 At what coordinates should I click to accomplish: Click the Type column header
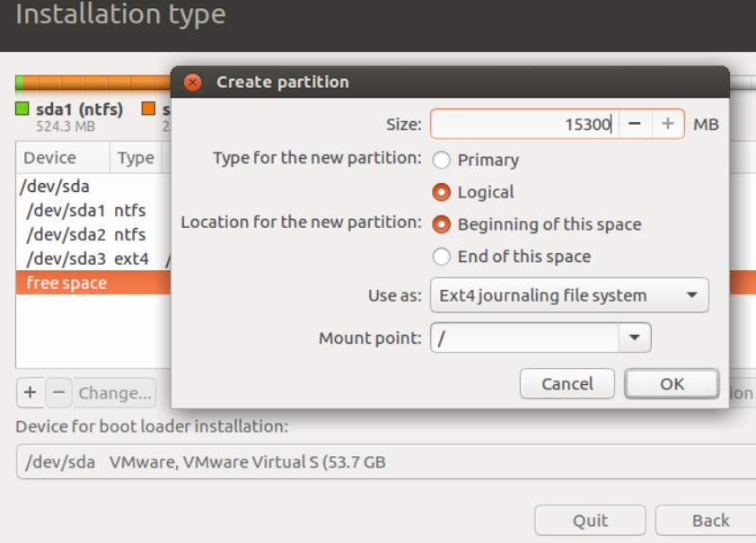point(136,158)
